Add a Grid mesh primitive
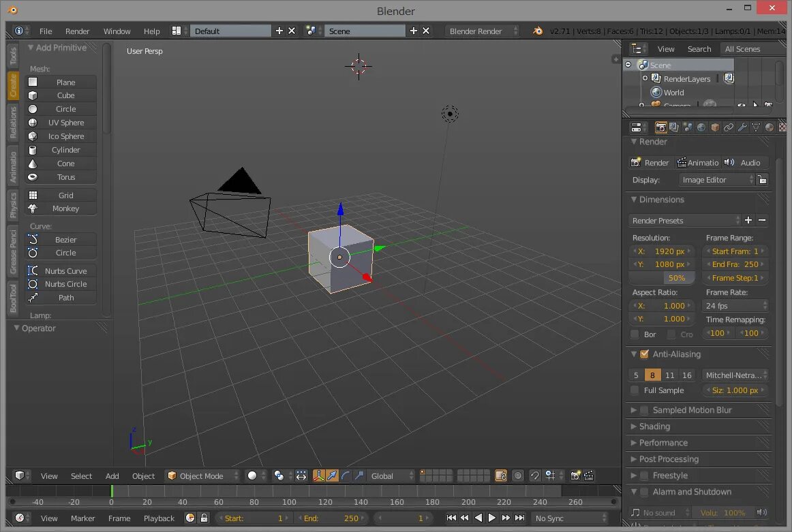 tap(61, 195)
